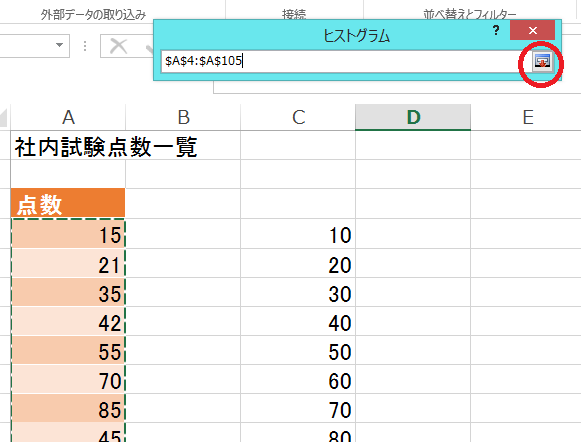
Task: Select cell with value 15 in column A
Action: pyautogui.click(x=68, y=234)
